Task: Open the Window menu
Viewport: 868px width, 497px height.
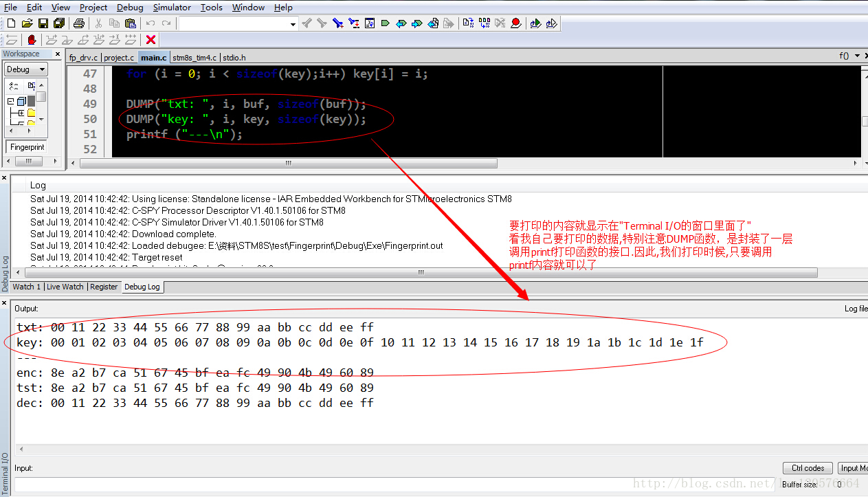Action: pyautogui.click(x=248, y=8)
